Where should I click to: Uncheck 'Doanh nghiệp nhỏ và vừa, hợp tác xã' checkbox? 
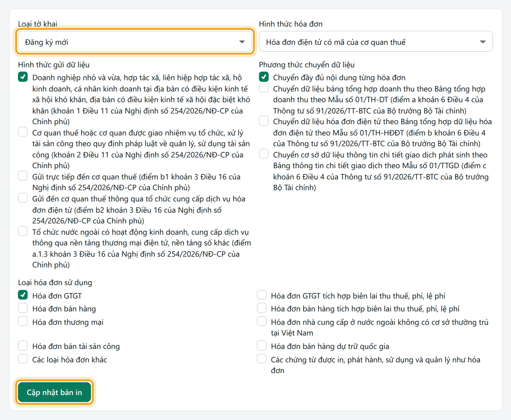[23, 77]
